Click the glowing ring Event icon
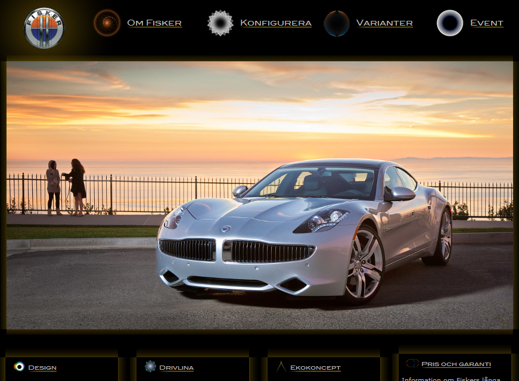This screenshot has height=381, width=519. (x=450, y=23)
